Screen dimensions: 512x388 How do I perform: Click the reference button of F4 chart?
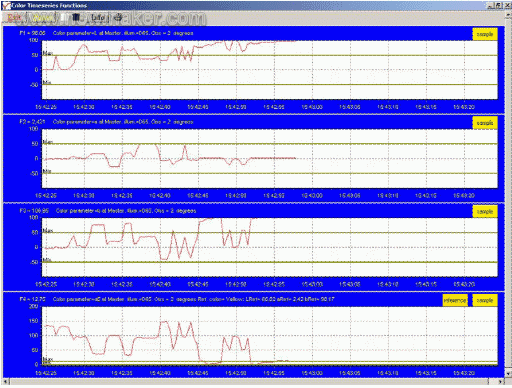(455, 300)
